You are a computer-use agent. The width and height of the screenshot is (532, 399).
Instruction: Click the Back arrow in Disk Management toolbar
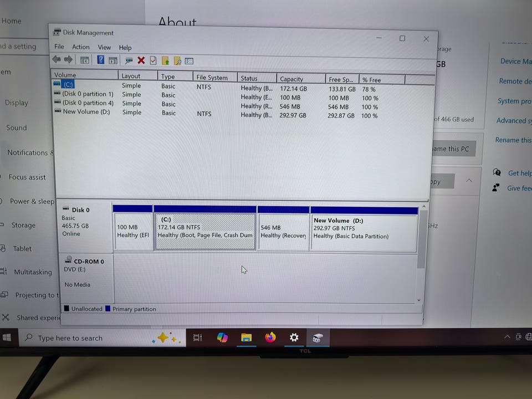pyautogui.click(x=57, y=59)
